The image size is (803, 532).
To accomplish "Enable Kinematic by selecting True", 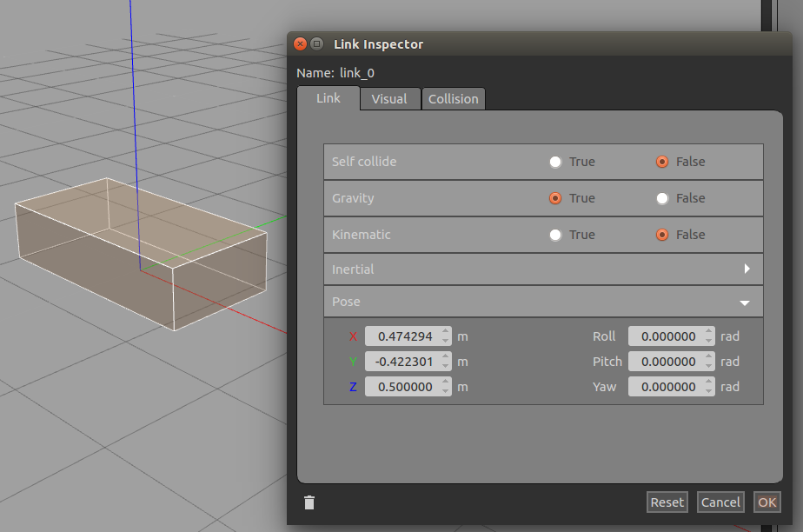I will pos(555,235).
